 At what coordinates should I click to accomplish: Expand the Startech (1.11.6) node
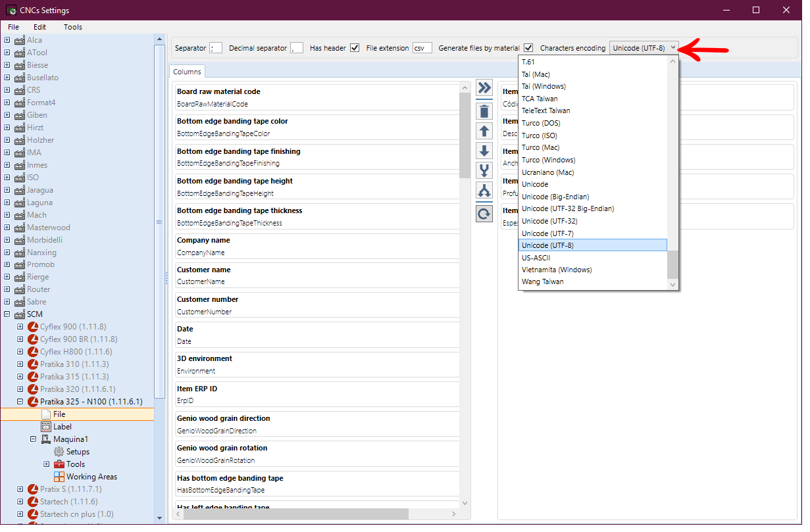pos(20,502)
